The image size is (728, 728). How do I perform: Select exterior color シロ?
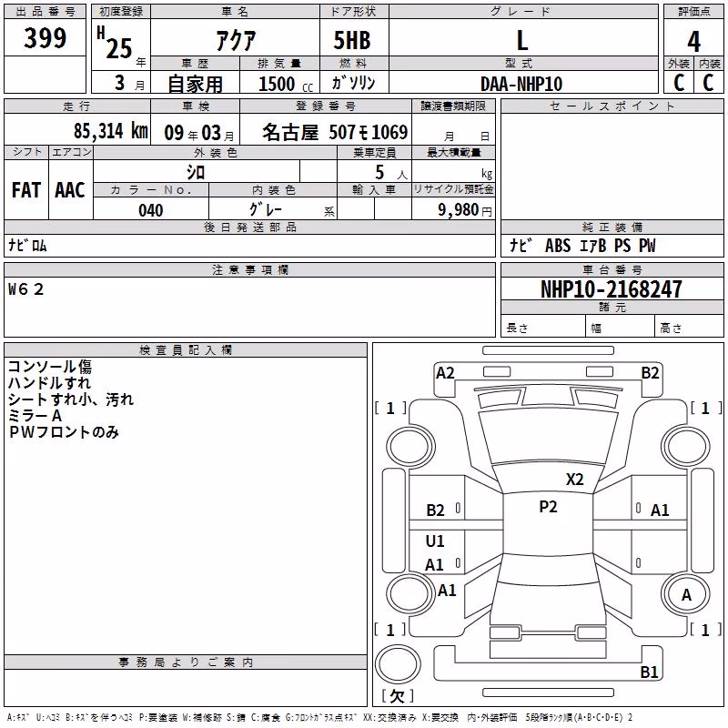(x=196, y=172)
